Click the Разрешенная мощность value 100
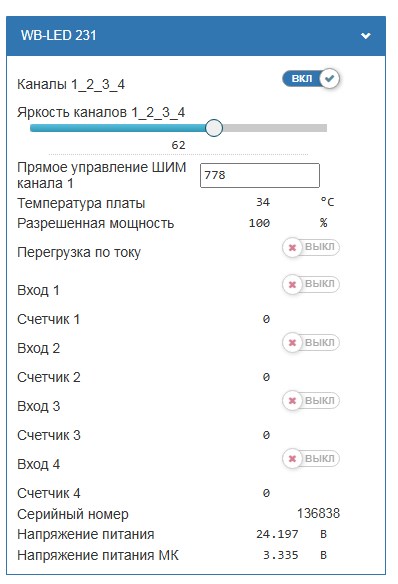The width and height of the screenshot is (398, 584). pyautogui.click(x=260, y=223)
